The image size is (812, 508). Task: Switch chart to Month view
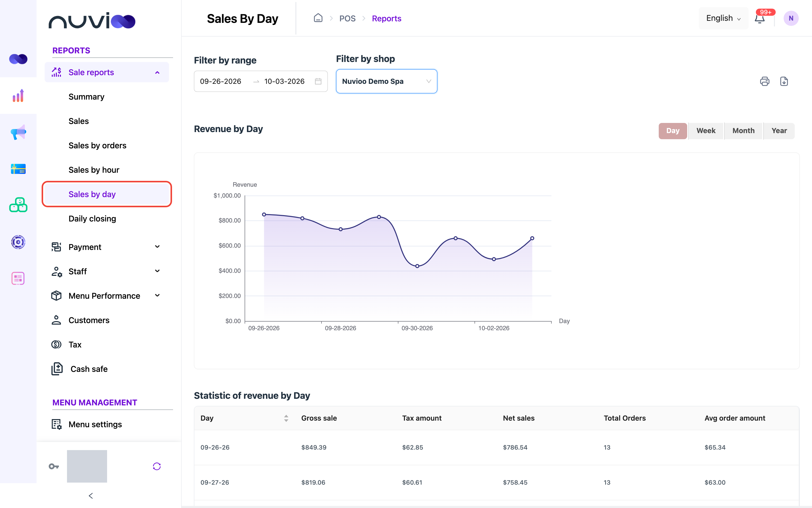pyautogui.click(x=743, y=131)
